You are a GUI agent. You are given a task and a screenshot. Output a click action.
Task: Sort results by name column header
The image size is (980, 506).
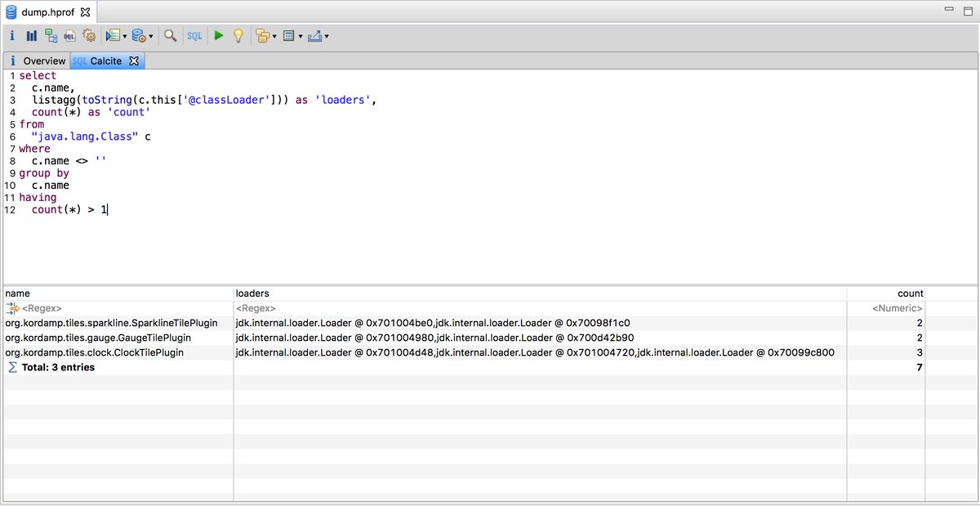click(118, 293)
